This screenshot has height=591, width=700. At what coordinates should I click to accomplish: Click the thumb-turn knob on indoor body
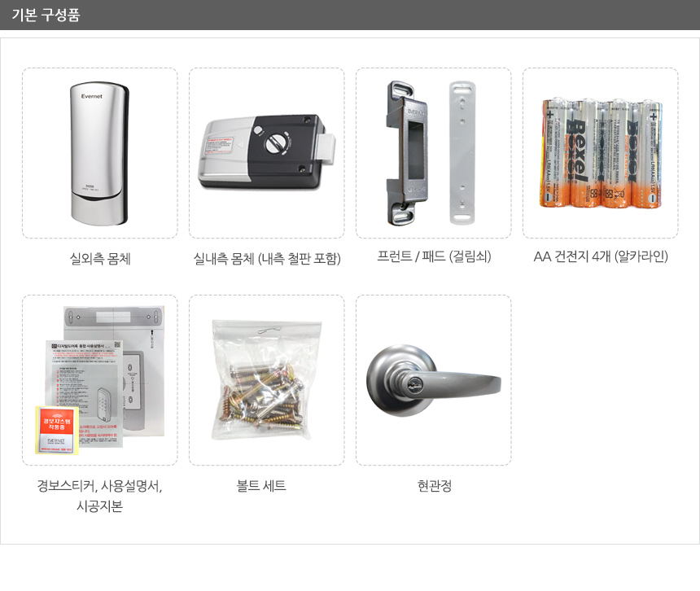[277, 142]
